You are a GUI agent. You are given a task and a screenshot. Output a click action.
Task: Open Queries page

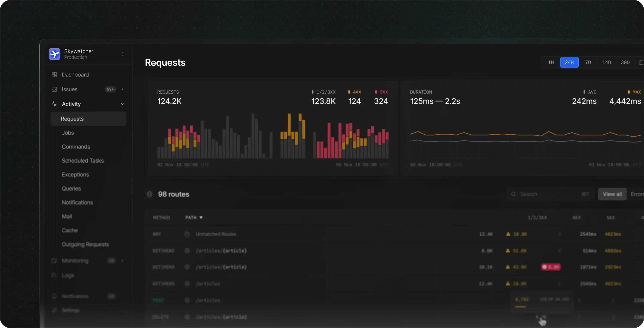71,189
